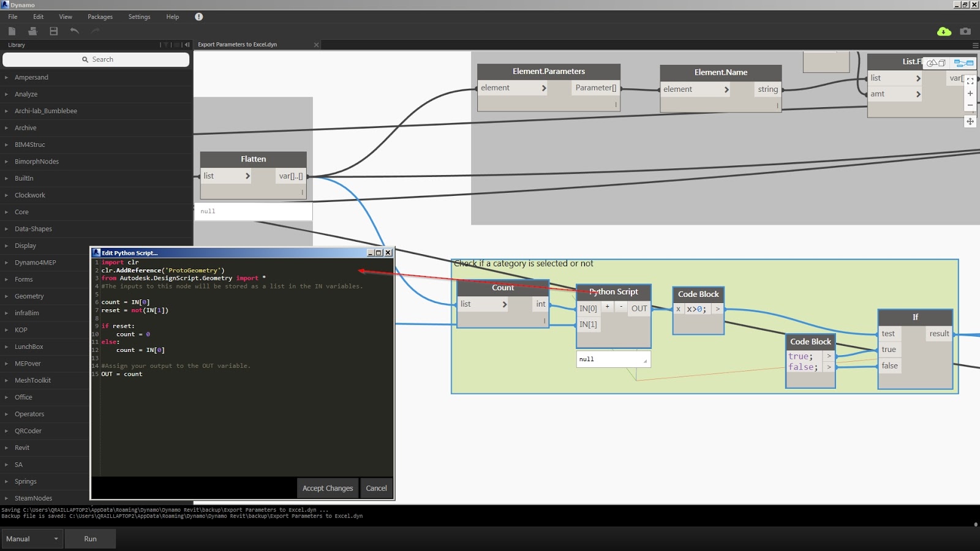Toggle the filter icon in the Library header
980x551 pixels.
(x=166, y=45)
